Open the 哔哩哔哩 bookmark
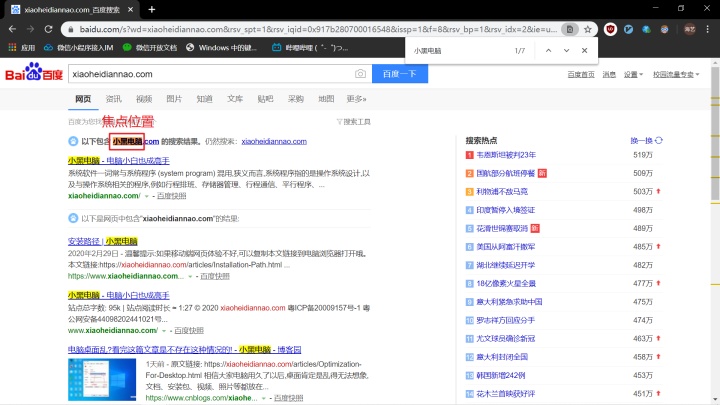The height and width of the screenshot is (405, 720). pos(310,47)
